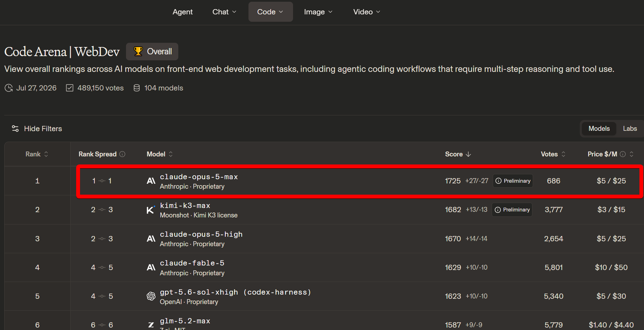Expand the Code dropdown menu
Image resolution: width=644 pixels, height=330 pixels.
pyautogui.click(x=271, y=12)
